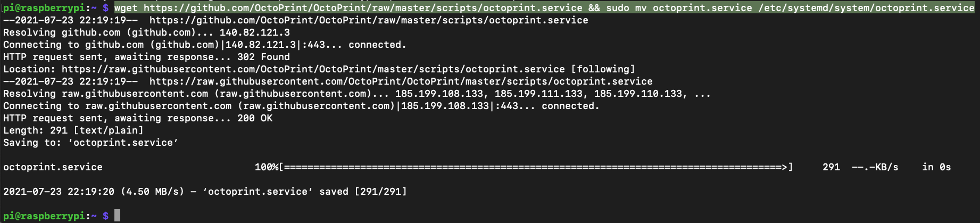Click the "in 0s" text after the progress bar
Image resolution: width=980 pixels, height=223 pixels.
[x=936, y=167]
